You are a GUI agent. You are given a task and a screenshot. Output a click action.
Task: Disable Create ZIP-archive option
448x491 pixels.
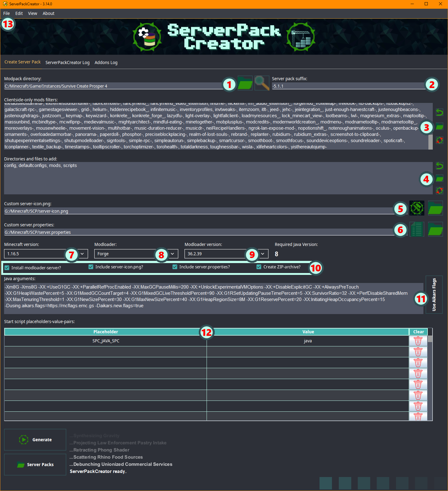pyautogui.click(x=259, y=267)
